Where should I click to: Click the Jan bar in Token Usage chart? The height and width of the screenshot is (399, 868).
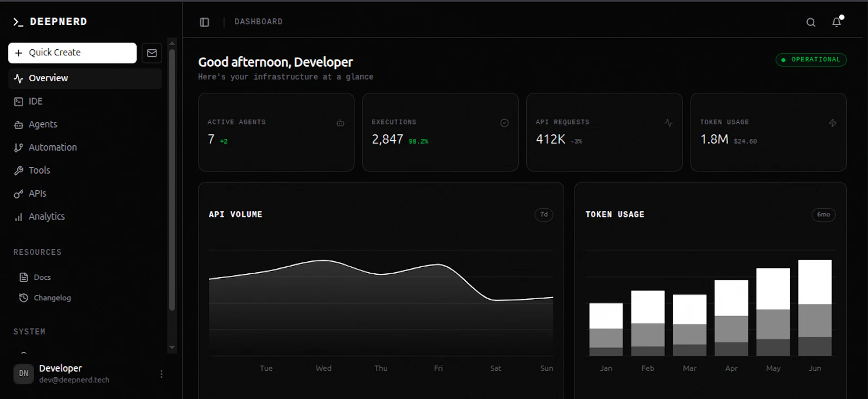point(606,330)
